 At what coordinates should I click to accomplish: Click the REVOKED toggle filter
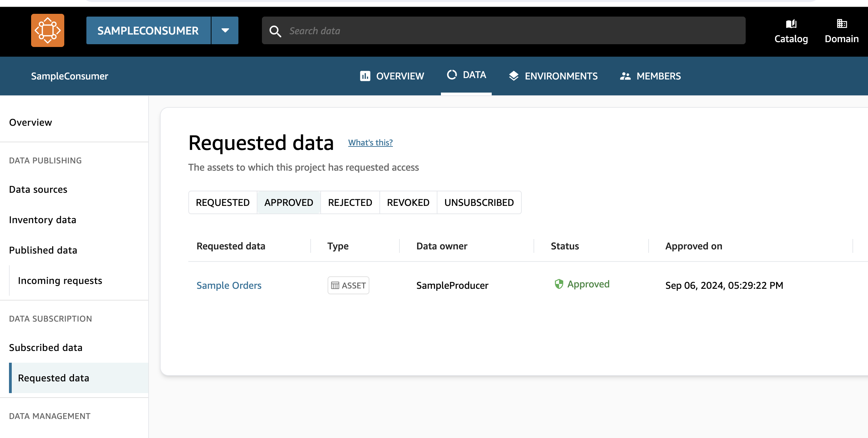pyautogui.click(x=408, y=202)
